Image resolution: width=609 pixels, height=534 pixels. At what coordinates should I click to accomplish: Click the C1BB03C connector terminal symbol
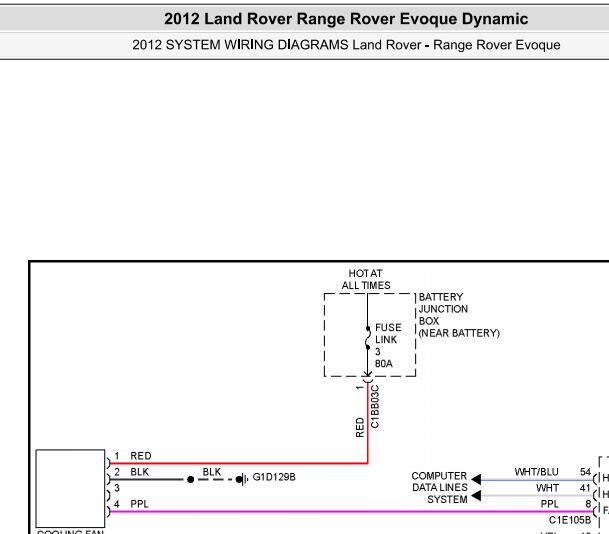[x=368, y=381]
